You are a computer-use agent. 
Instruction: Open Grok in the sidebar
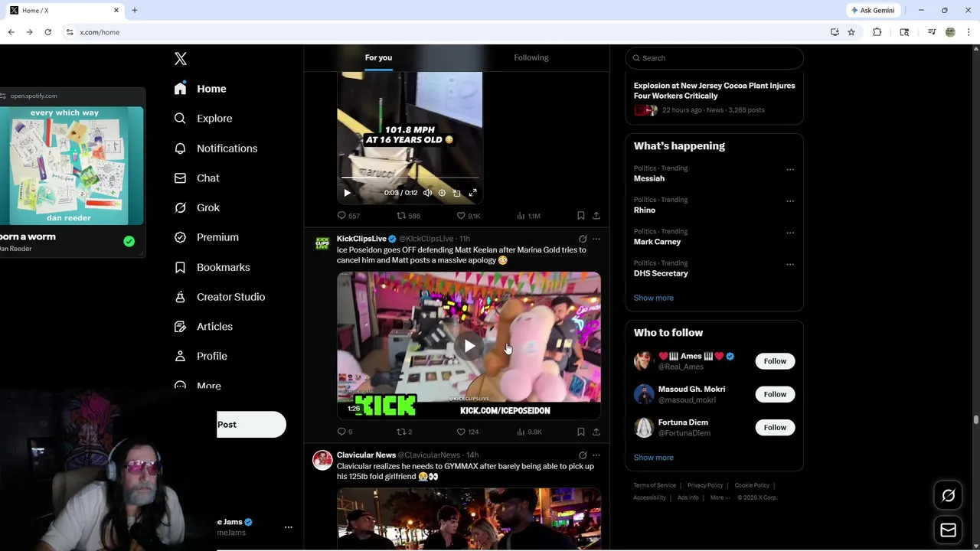(197, 208)
